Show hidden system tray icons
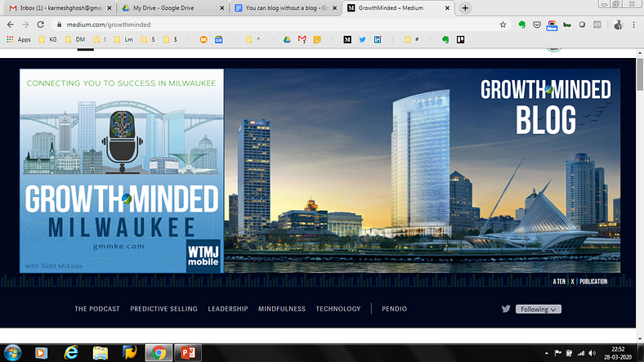Viewport: 644px width, 362px height. tap(546, 353)
